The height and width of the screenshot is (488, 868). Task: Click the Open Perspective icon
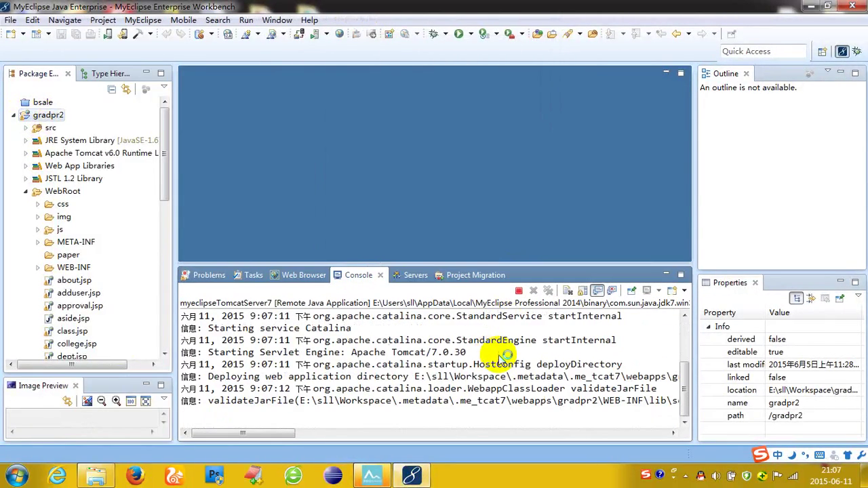point(823,52)
